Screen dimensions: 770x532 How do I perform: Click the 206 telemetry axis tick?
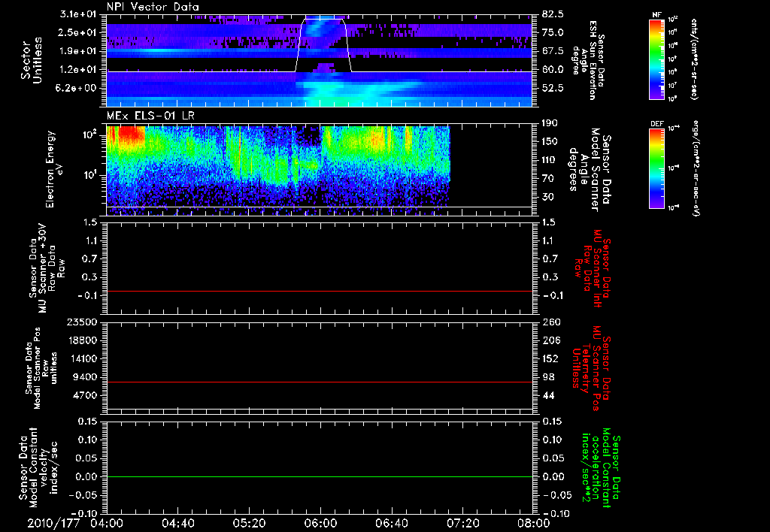pyautogui.click(x=550, y=340)
